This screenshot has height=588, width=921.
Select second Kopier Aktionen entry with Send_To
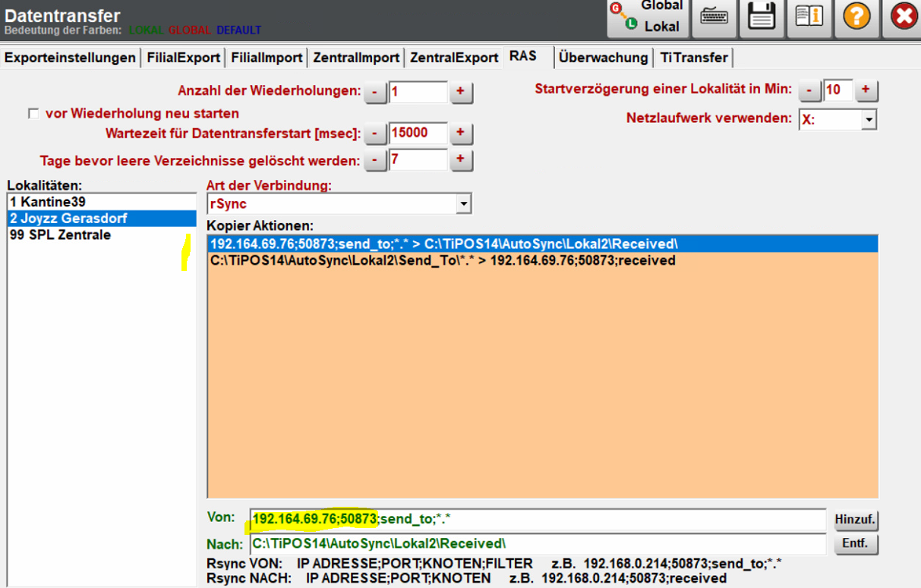tap(542, 260)
